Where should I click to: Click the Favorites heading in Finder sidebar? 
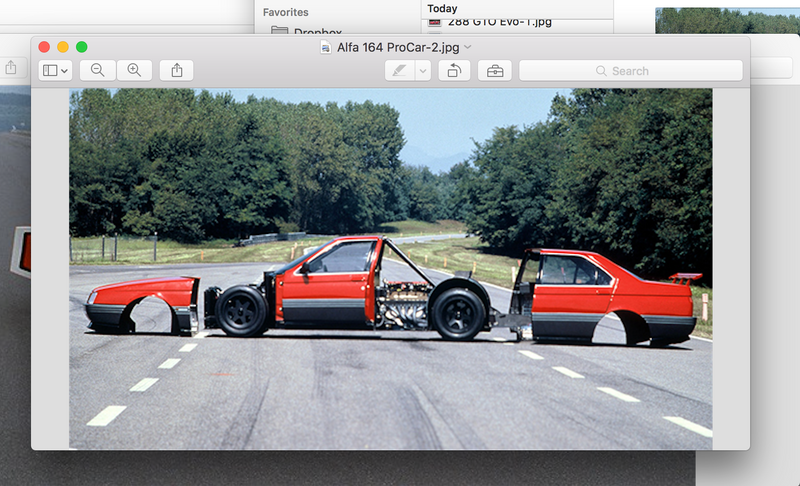[286, 12]
